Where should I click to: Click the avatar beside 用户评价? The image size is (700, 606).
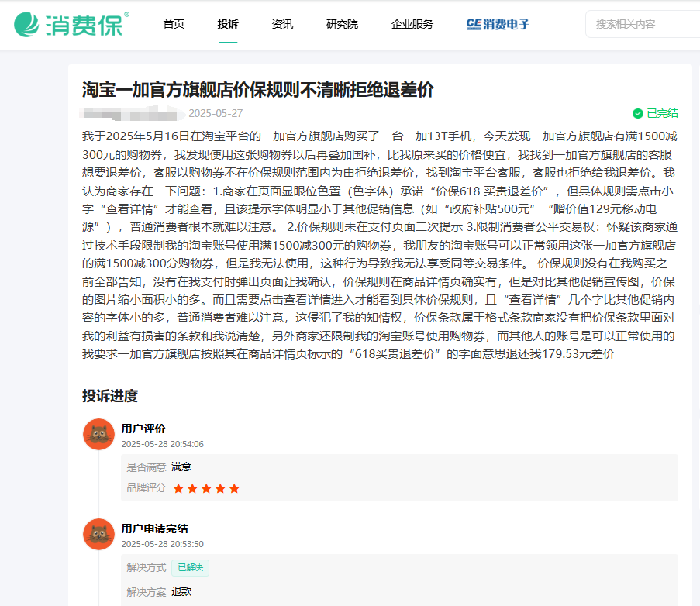98,434
